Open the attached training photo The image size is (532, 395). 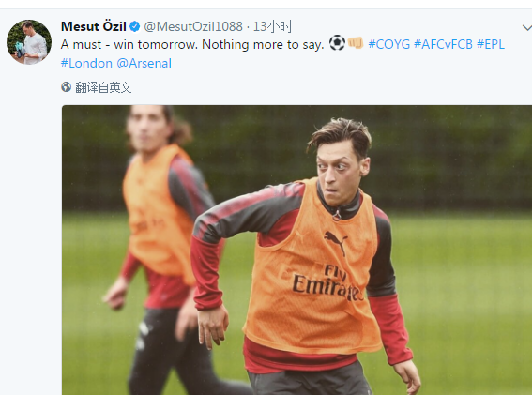pos(296,251)
